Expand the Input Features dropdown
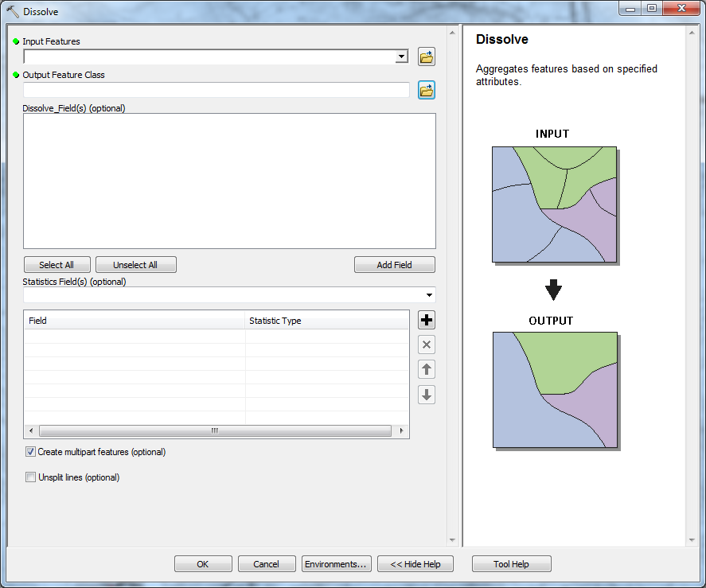The image size is (706, 588). (x=402, y=56)
